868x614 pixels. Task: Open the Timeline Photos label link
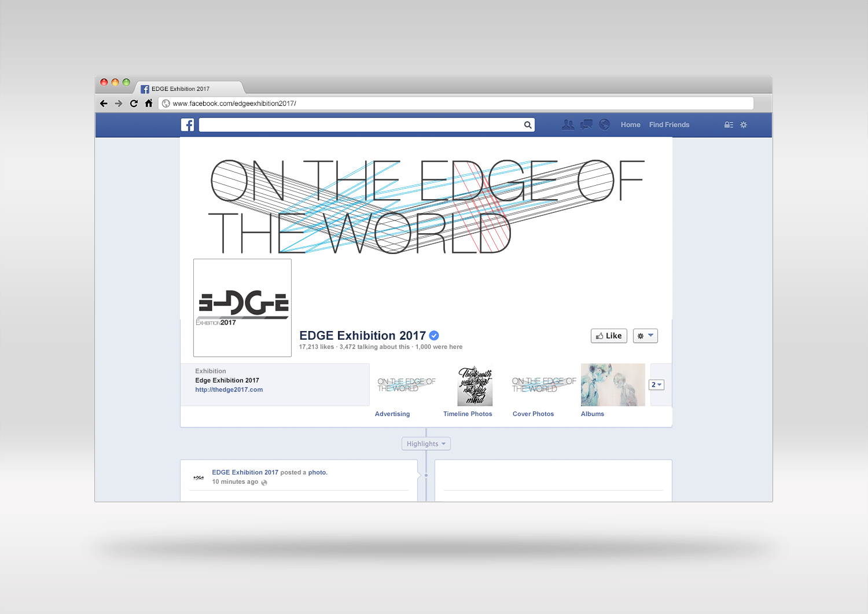coord(468,414)
